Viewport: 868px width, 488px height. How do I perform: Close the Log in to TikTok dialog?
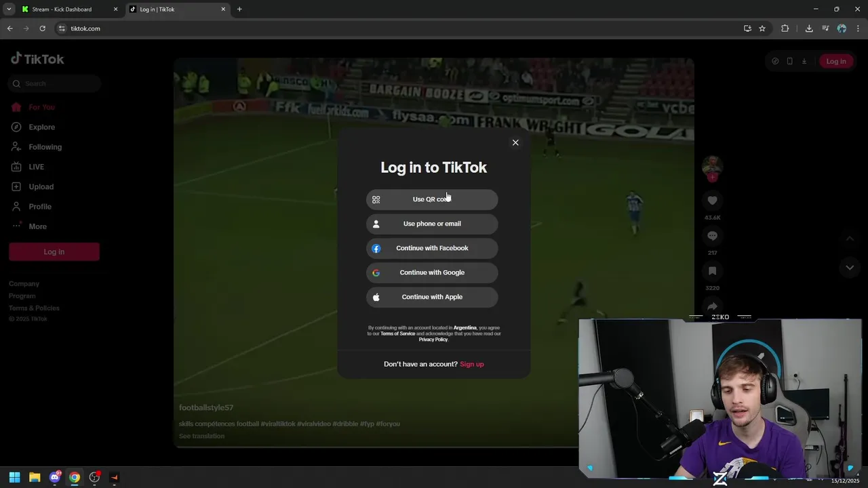(515, 142)
